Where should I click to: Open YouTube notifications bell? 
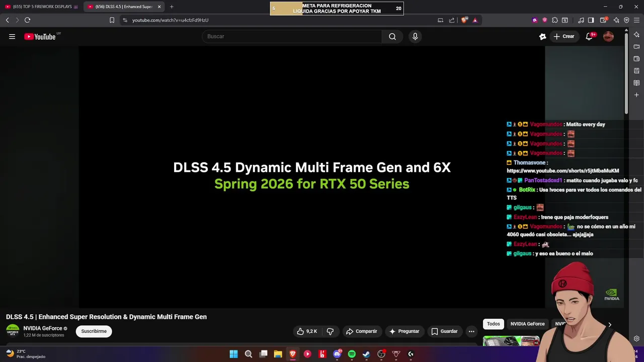click(x=589, y=36)
